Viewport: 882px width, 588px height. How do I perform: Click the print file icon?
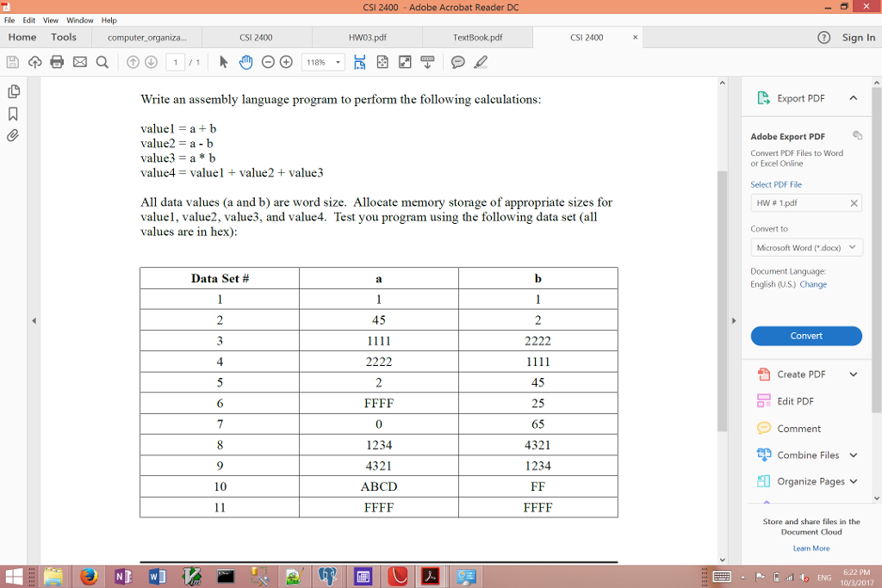[57, 62]
